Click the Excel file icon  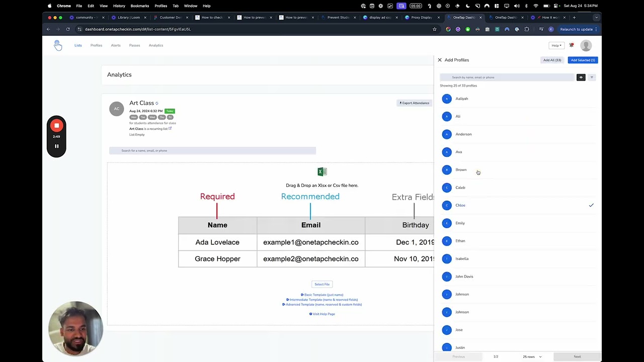(322, 172)
